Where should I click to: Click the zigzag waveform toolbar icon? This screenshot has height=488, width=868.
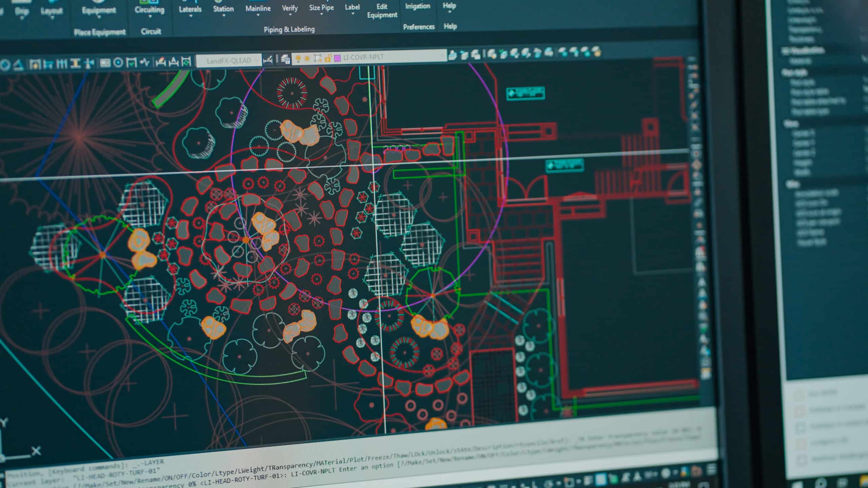(x=145, y=62)
